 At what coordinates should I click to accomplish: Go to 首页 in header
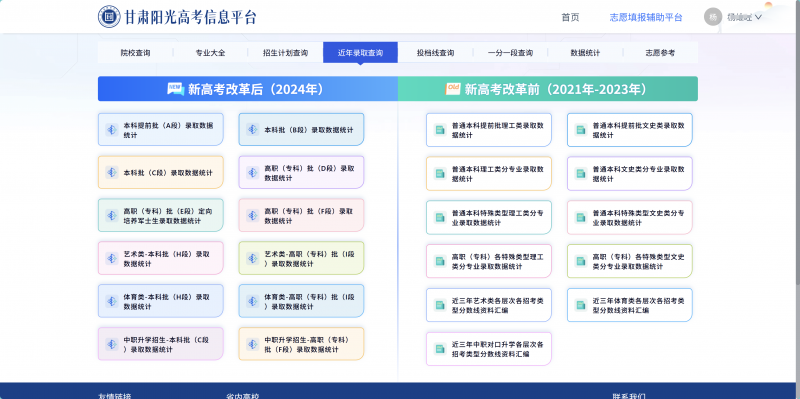[x=570, y=17]
